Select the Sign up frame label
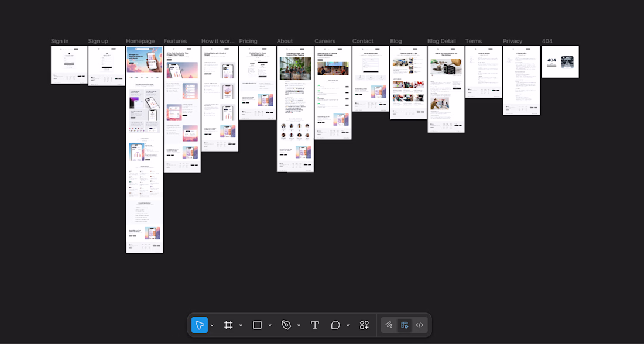This screenshot has height=344, width=644. click(98, 41)
